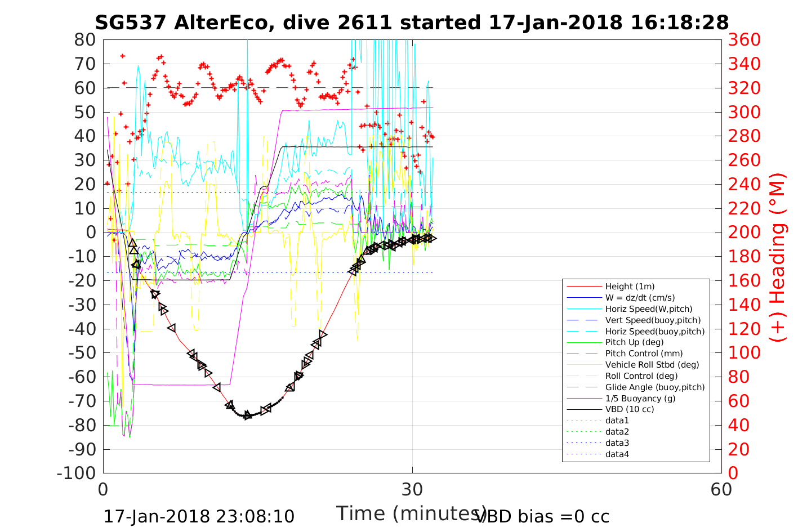
Task: Click the red '120' heading tick label
Action: pos(744,329)
